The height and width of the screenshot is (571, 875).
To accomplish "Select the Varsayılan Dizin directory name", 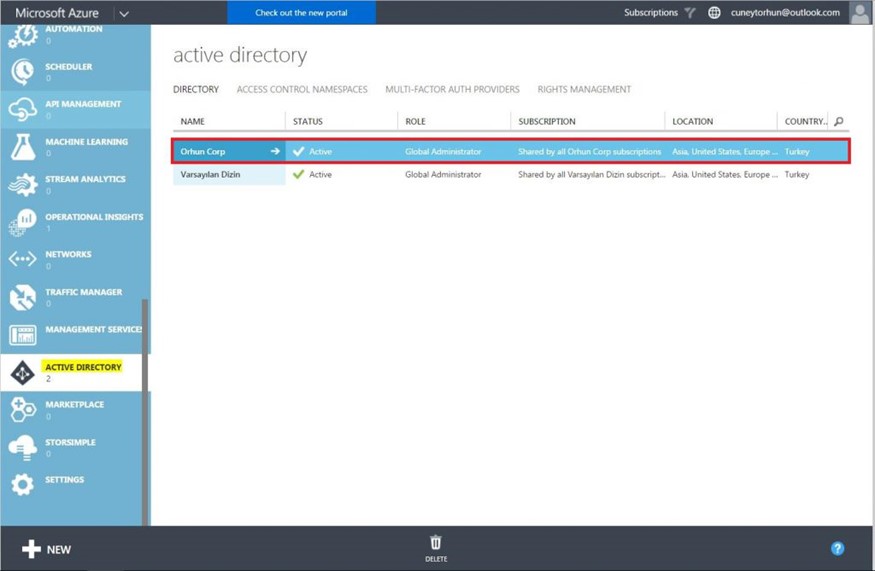I will click(210, 174).
